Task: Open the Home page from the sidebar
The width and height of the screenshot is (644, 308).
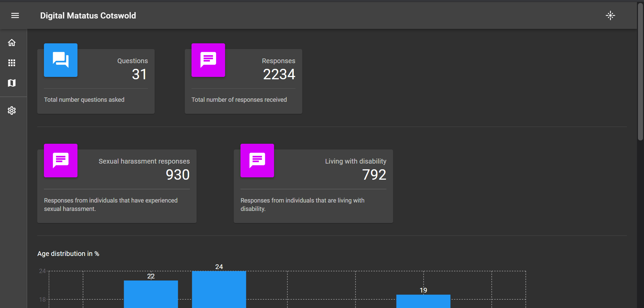Action: pyautogui.click(x=12, y=43)
